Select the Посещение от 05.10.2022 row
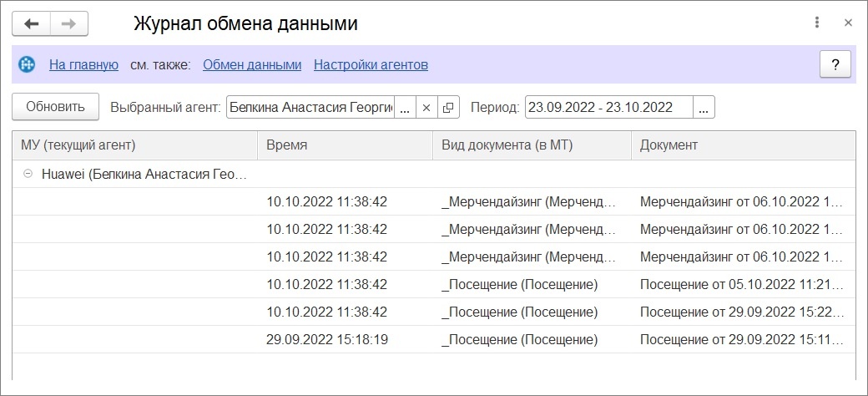Viewport: 868px width, 396px height. (x=434, y=284)
